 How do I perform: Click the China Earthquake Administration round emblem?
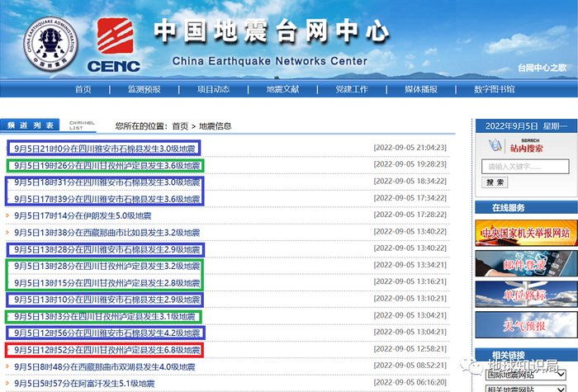[50, 45]
